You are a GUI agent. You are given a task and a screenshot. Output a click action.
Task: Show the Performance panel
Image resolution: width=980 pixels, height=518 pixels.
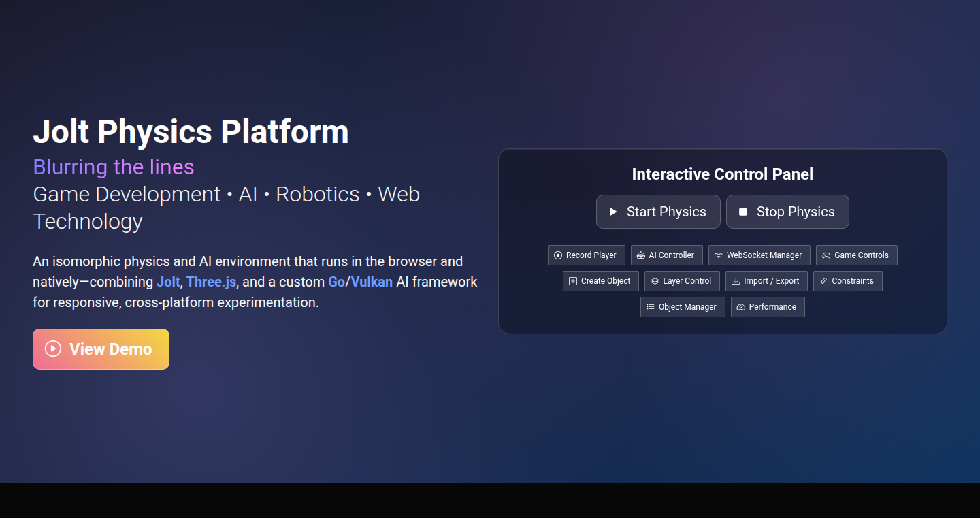[768, 307]
